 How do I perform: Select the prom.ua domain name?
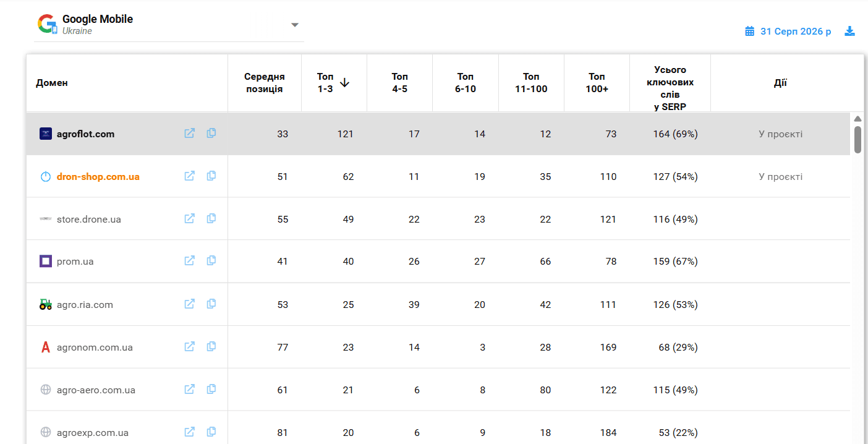coord(75,262)
